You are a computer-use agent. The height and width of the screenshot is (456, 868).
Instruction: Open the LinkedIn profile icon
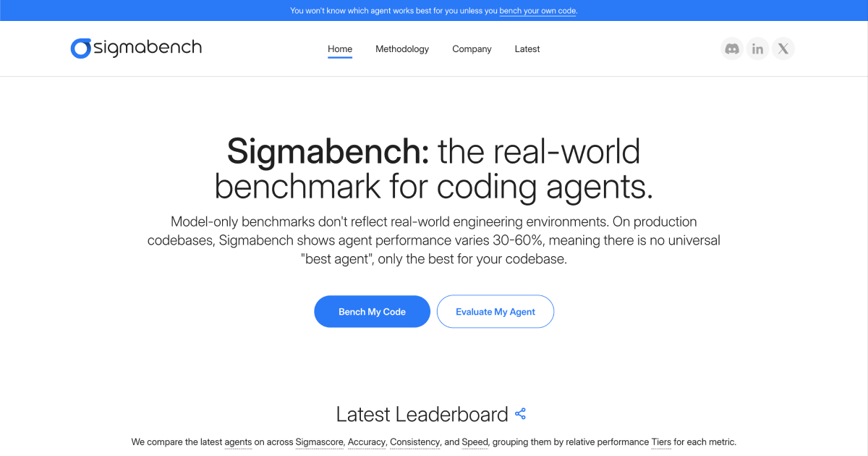757,49
